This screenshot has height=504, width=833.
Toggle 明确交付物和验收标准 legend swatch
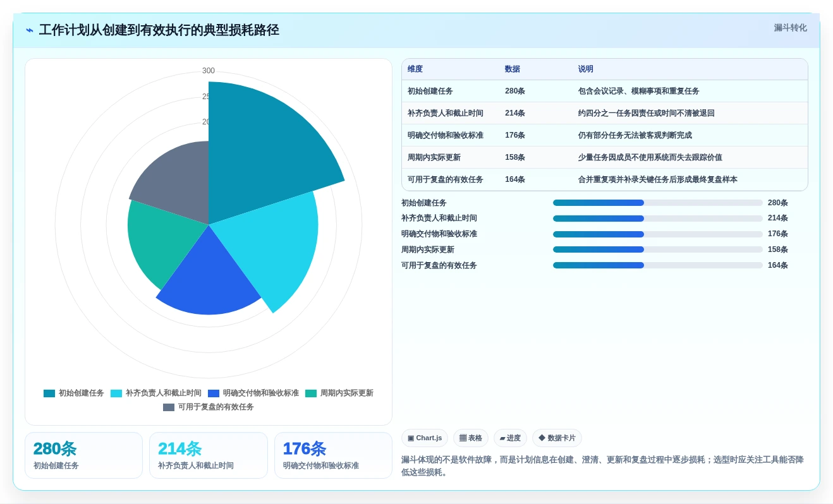214,393
